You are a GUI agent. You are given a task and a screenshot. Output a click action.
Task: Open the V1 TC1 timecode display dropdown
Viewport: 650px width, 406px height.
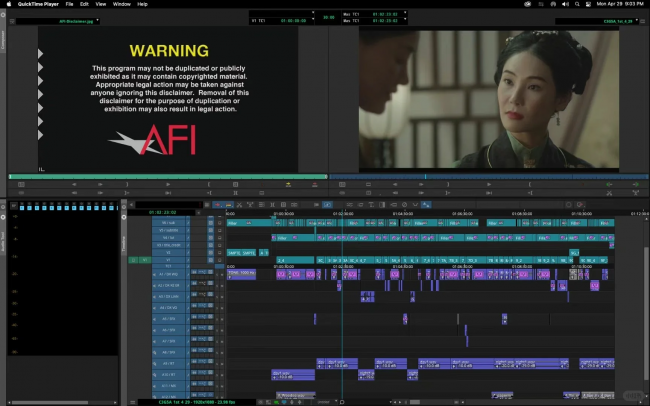[x=313, y=20]
